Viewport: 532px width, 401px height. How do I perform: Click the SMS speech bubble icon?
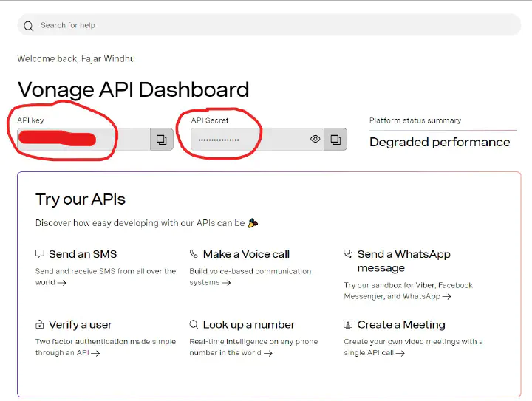[x=40, y=254]
